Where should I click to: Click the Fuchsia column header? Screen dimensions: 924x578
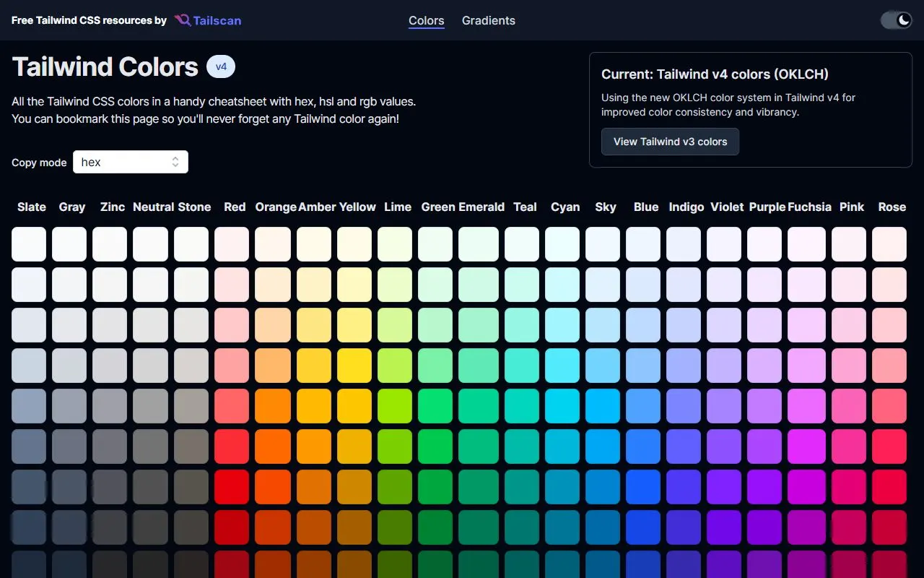[x=809, y=207]
